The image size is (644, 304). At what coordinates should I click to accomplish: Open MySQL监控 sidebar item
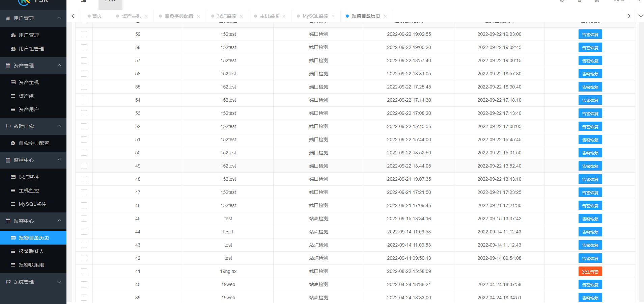click(x=33, y=204)
